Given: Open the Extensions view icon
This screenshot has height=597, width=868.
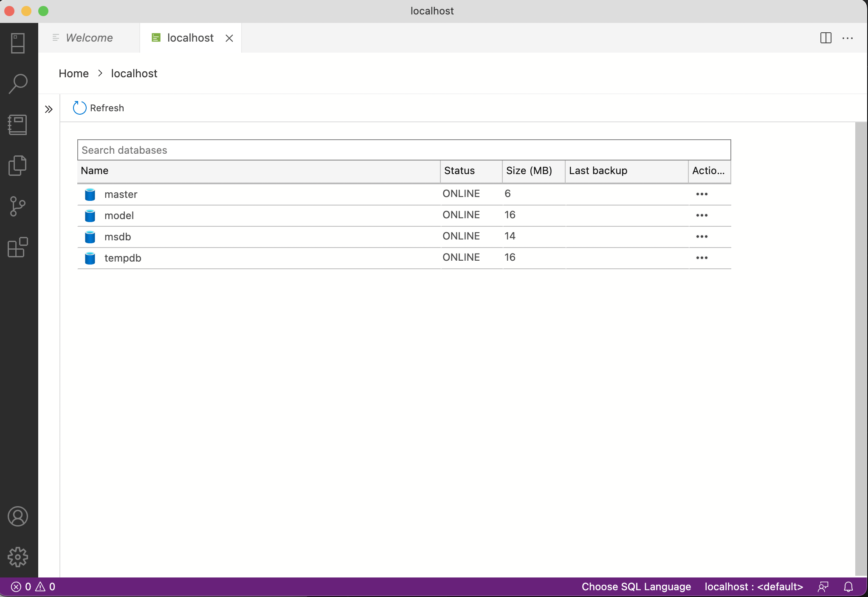Looking at the screenshot, I should click(18, 247).
